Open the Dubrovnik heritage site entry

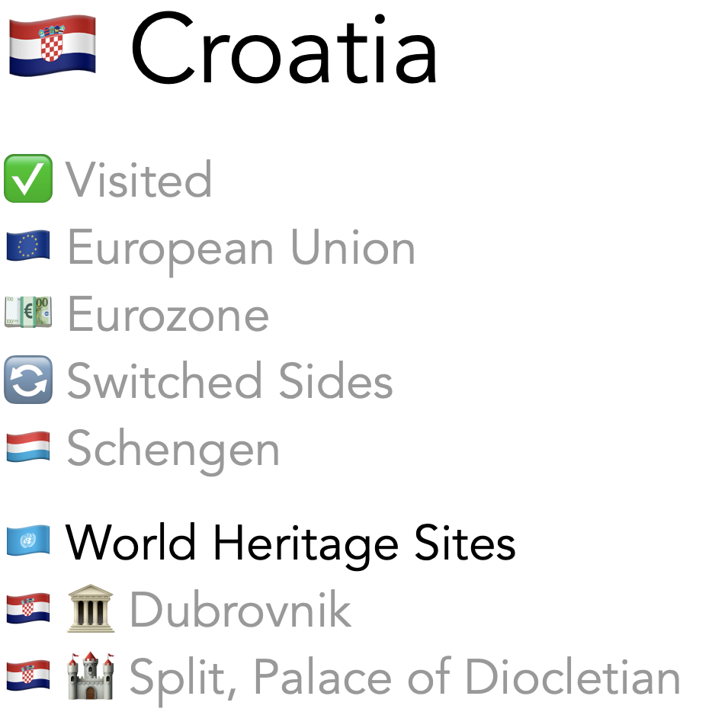[x=240, y=610]
